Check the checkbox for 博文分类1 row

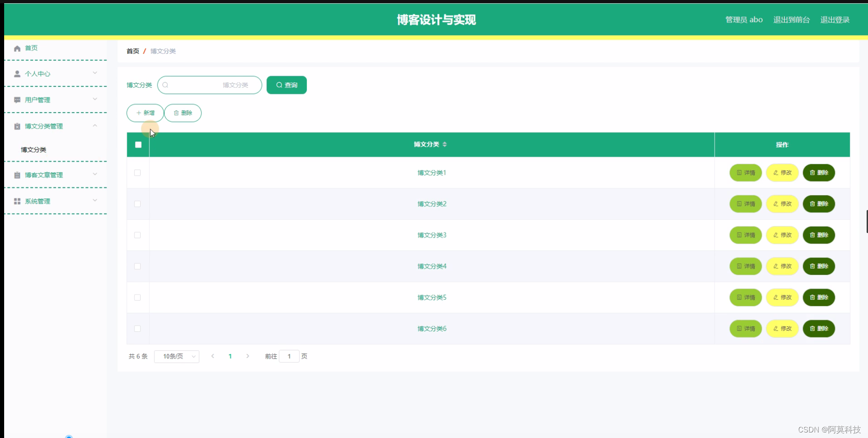pyautogui.click(x=137, y=173)
